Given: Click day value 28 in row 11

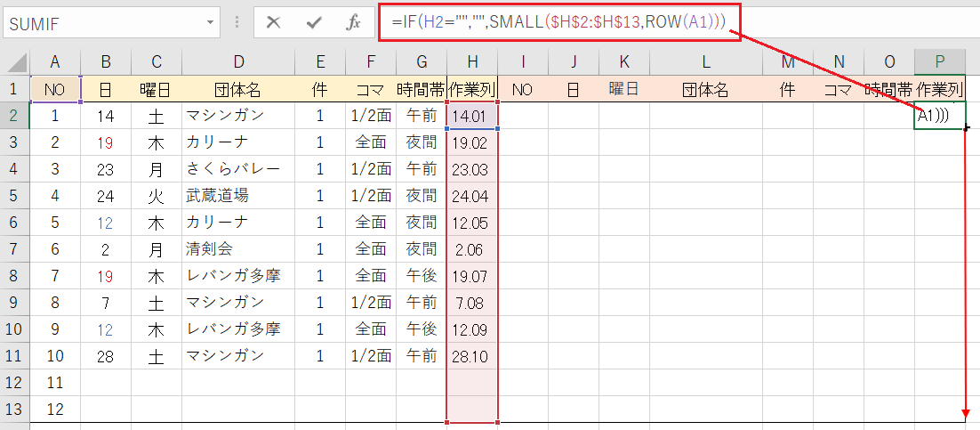Looking at the screenshot, I should click(x=106, y=356).
